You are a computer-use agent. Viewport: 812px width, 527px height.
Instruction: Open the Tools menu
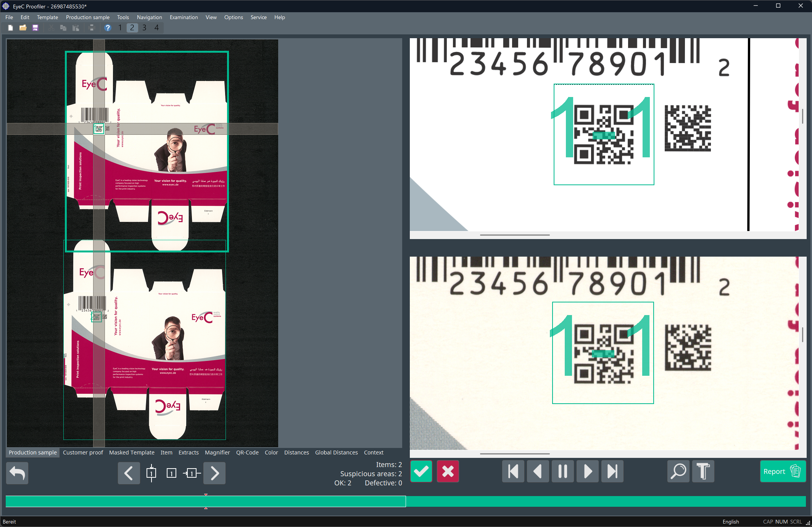click(x=123, y=17)
